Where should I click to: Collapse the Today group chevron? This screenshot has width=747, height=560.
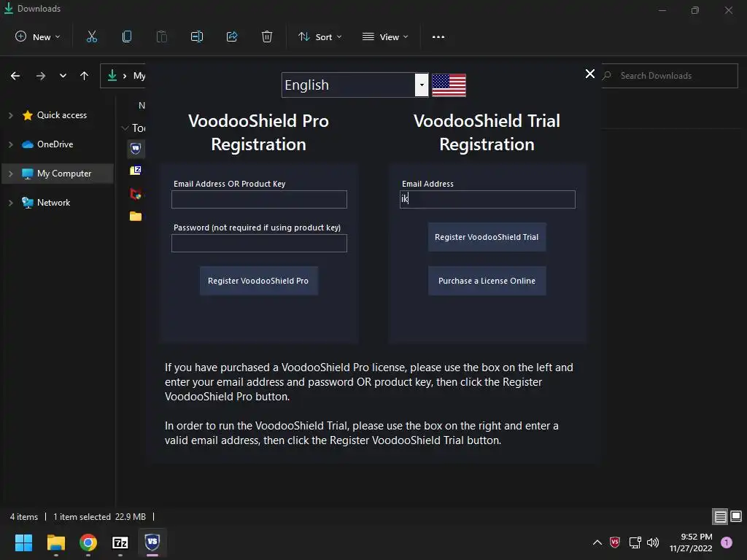click(125, 128)
